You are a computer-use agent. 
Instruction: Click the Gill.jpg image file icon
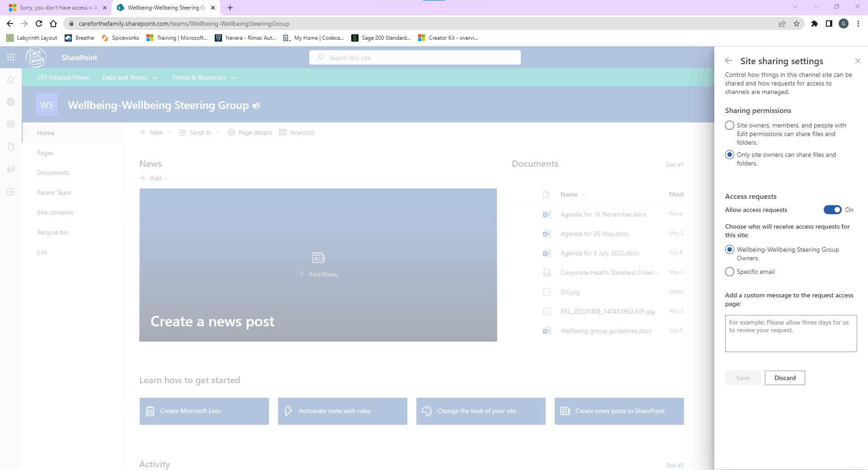pyautogui.click(x=547, y=292)
